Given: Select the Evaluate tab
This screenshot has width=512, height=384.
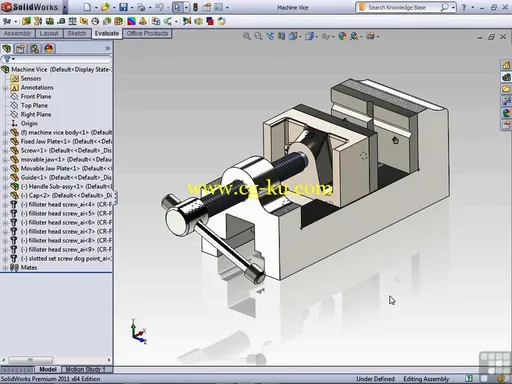Looking at the screenshot, I should click(x=107, y=33).
